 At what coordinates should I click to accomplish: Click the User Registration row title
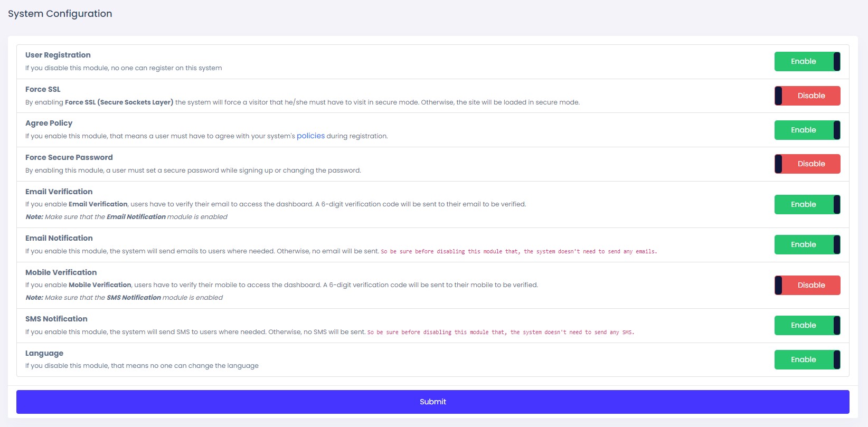[x=58, y=55]
